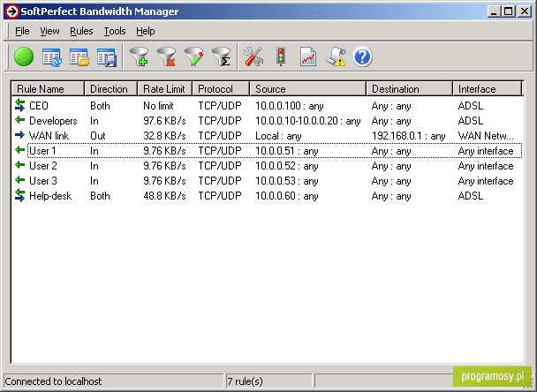Click the 'Out' direction cell
The image size is (537, 392).
[98, 136]
